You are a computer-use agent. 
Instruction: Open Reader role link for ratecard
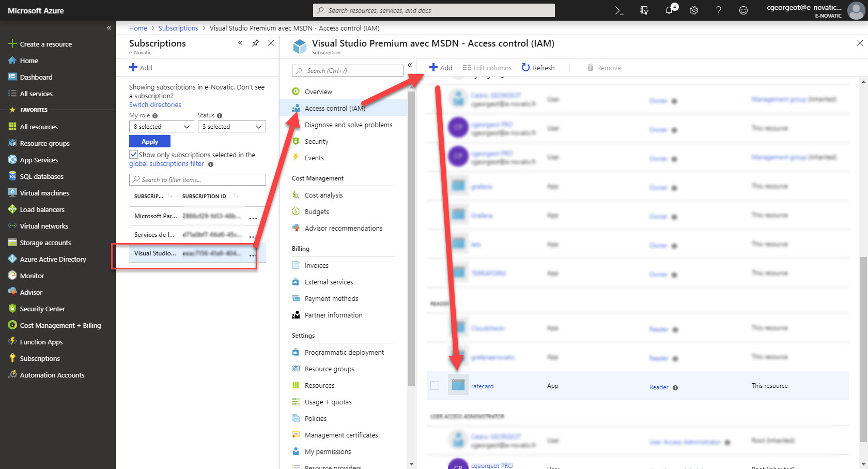point(659,387)
